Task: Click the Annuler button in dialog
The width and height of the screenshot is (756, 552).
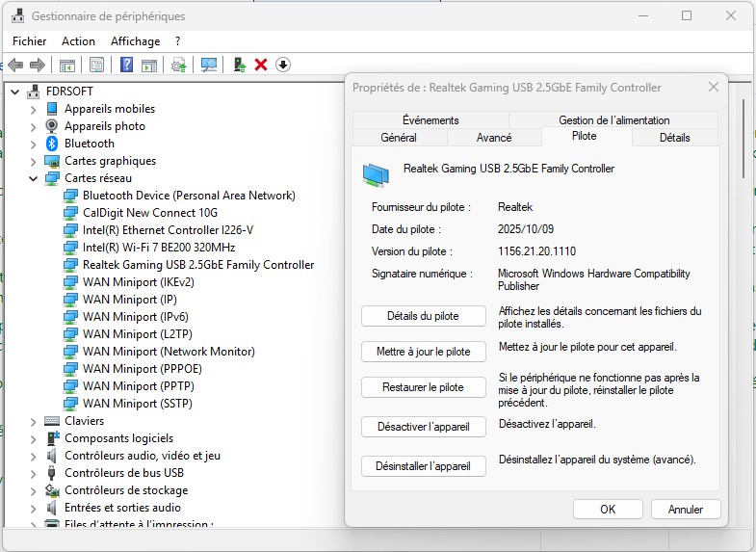Action: click(x=685, y=509)
